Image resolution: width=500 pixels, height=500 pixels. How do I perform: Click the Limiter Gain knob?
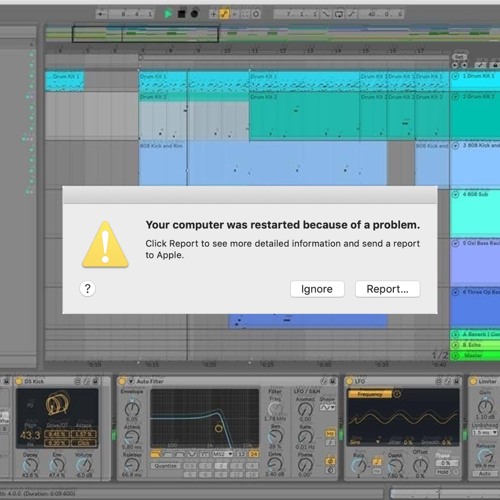tap(485, 407)
